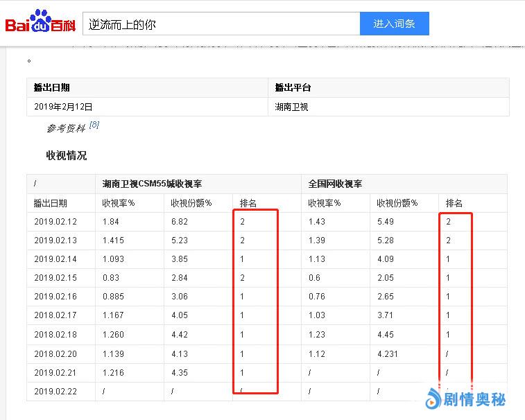The image size is (525, 420).
Task: Select the 播出日期 header in the top table
Action: [52, 87]
